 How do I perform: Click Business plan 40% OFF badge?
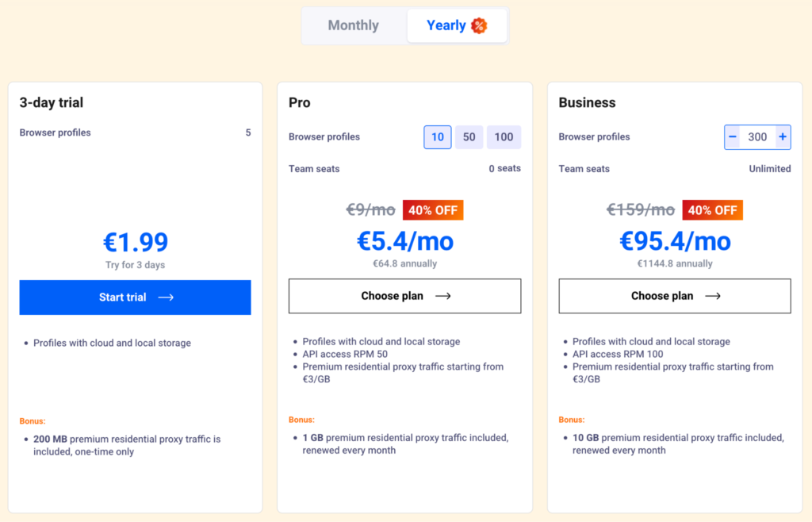pos(712,210)
